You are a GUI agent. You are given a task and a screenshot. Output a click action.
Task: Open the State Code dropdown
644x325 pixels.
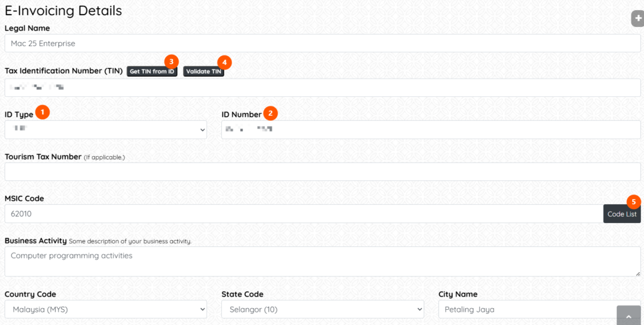pos(323,309)
